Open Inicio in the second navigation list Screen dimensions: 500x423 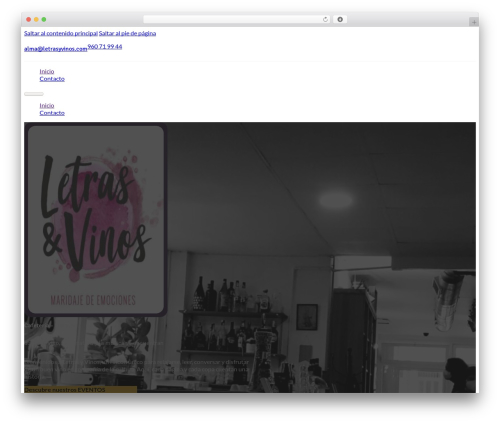click(47, 106)
